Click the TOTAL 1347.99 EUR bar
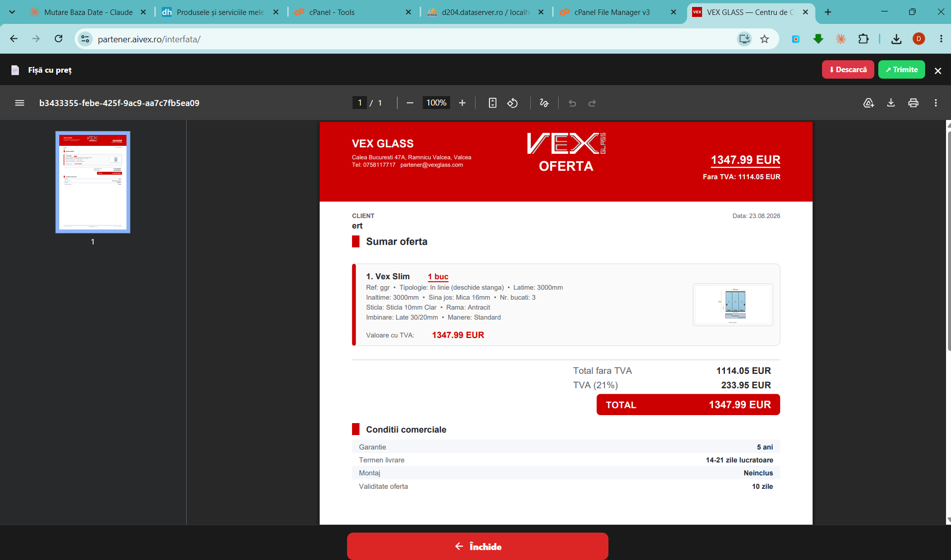This screenshot has height=560, width=951. pos(688,405)
